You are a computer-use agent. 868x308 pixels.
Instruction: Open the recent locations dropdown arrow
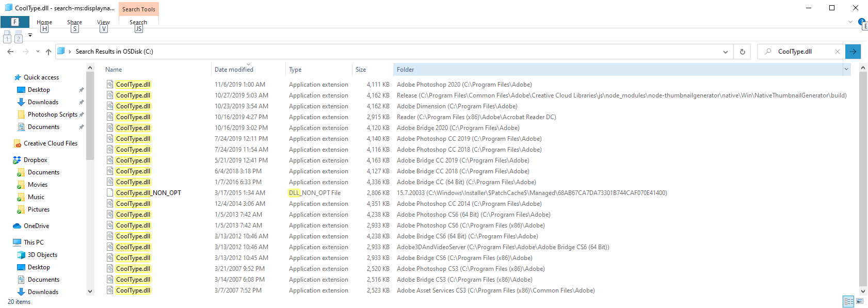(38, 52)
